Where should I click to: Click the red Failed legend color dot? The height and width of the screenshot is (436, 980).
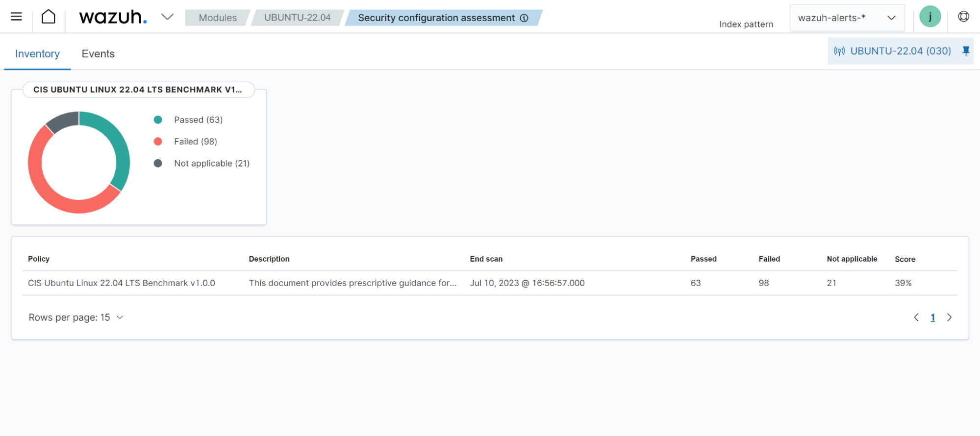(x=158, y=142)
